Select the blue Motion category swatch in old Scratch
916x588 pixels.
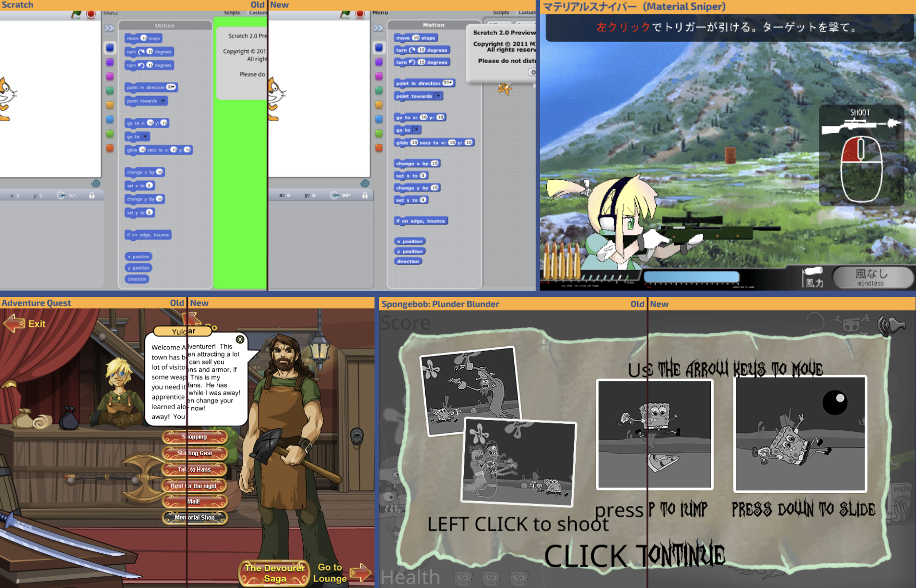[109, 48]
